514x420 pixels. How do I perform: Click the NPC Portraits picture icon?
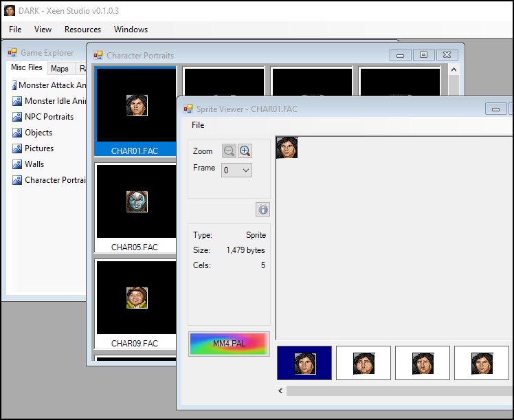coord(17,117)
